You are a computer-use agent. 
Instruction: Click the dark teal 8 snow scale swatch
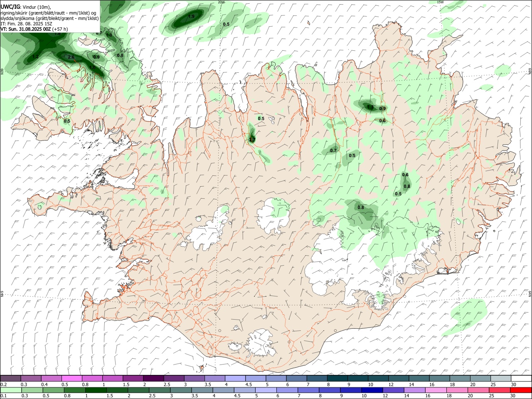(x=337, y=378)
